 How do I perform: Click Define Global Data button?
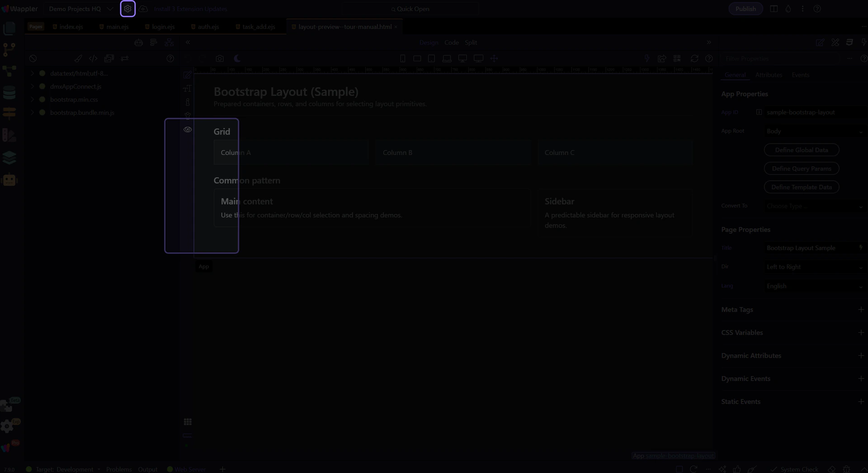click(801, 150)
